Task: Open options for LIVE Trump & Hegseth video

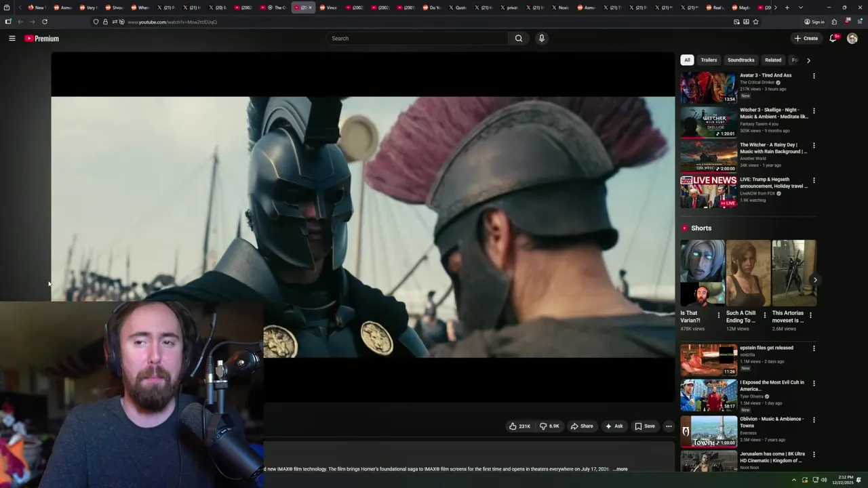Action: (814, 180)
